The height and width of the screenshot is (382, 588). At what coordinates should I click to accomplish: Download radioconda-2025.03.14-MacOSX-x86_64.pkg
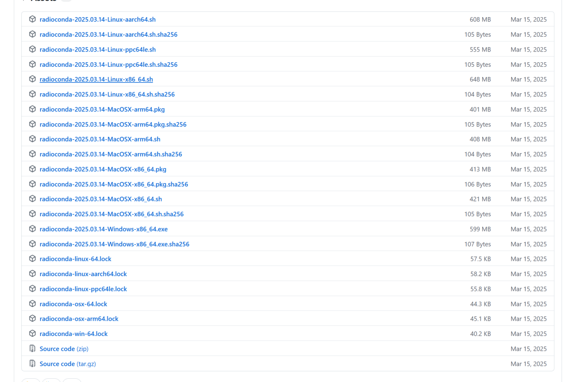click(x=103, y=169)
